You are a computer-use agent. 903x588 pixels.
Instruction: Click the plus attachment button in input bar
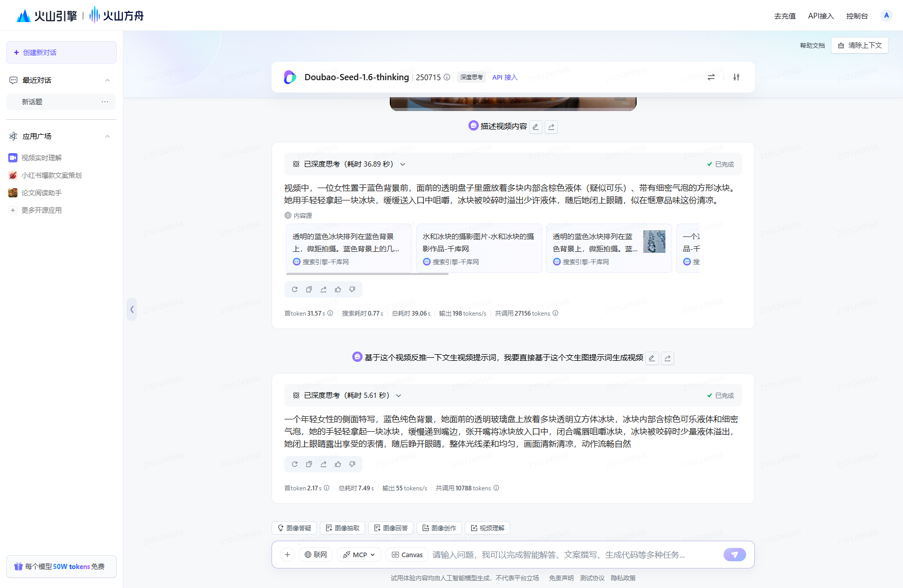tap(287, 555)
